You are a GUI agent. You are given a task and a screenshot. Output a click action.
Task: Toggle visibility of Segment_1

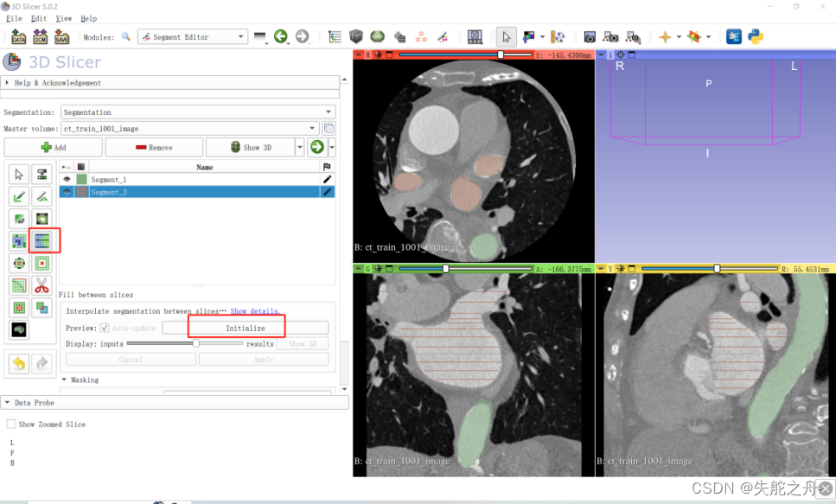click(67, 179)
